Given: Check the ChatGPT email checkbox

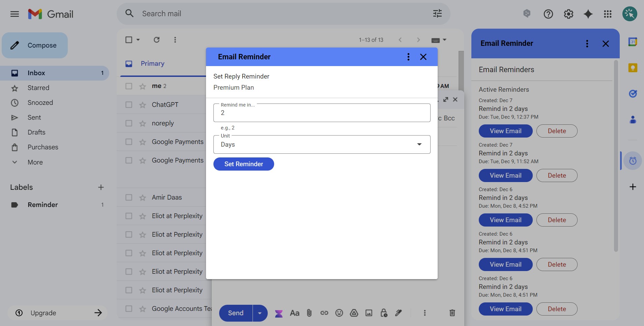Looking at the screenshot, I should tap(129, 105).
